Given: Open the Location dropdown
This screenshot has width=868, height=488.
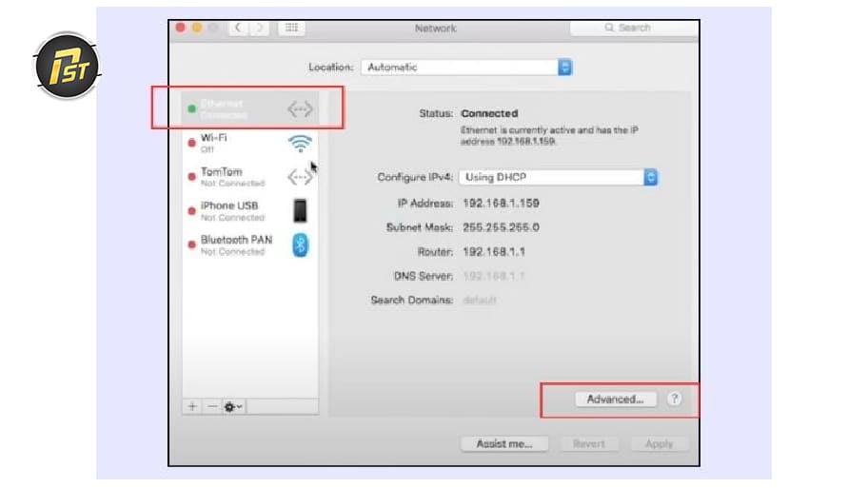Looking at the screenshot, I should coord(466,68).
